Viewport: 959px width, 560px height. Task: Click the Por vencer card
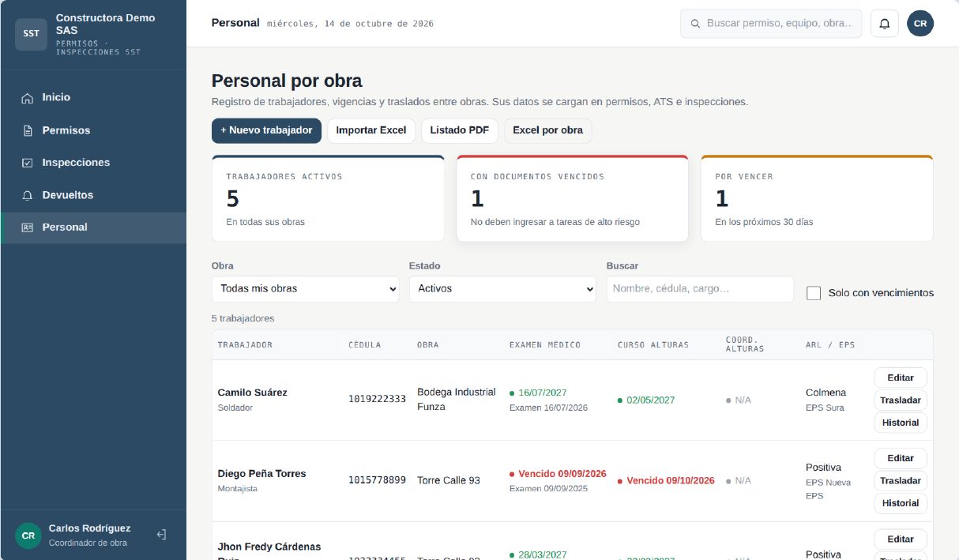point(817,198)
